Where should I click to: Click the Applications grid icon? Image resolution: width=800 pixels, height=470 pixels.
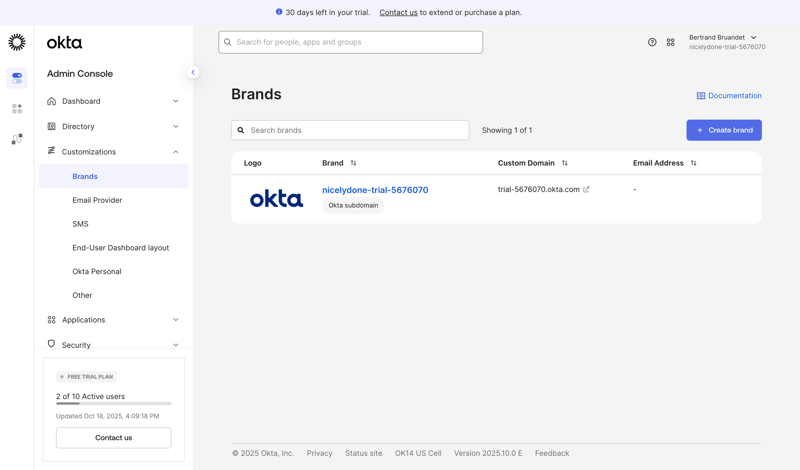click(x=52, y=319)
